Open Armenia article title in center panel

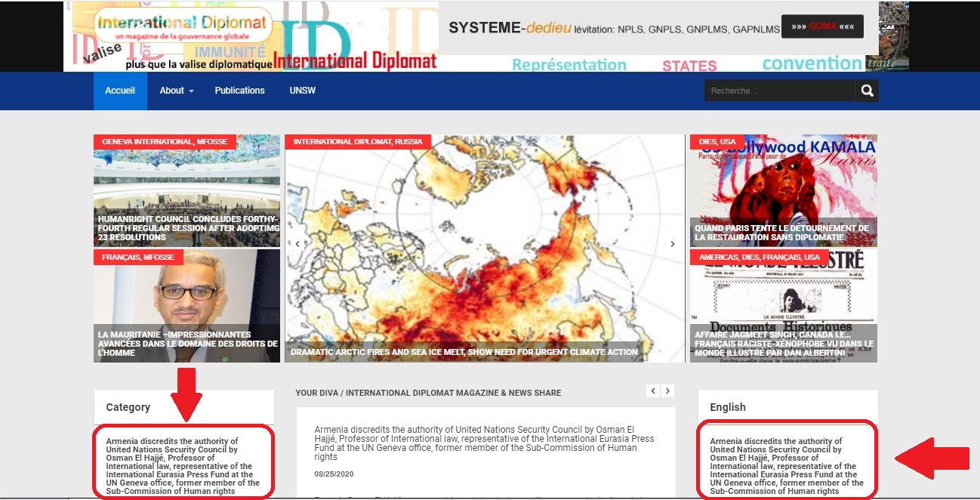(485, 443)
